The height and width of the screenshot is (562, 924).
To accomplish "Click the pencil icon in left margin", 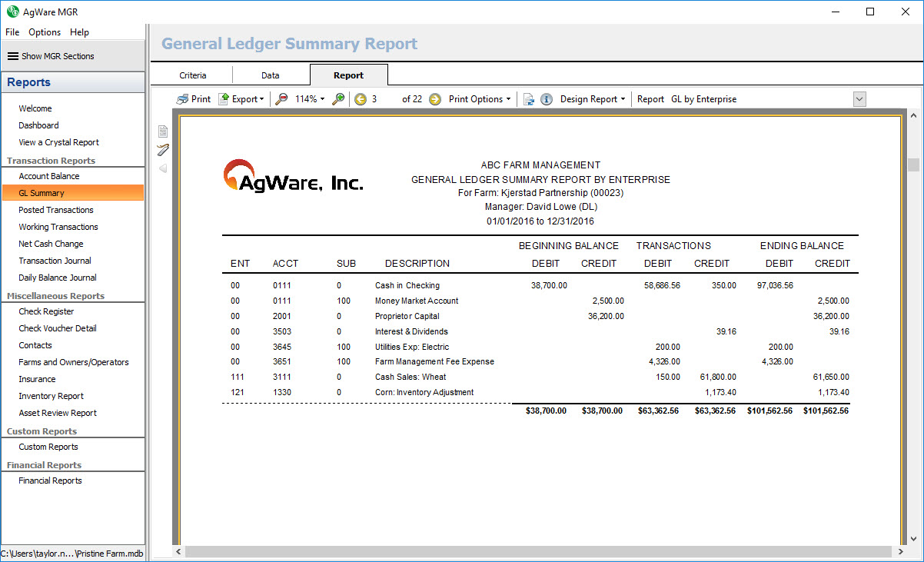I will tap(162, 150).
